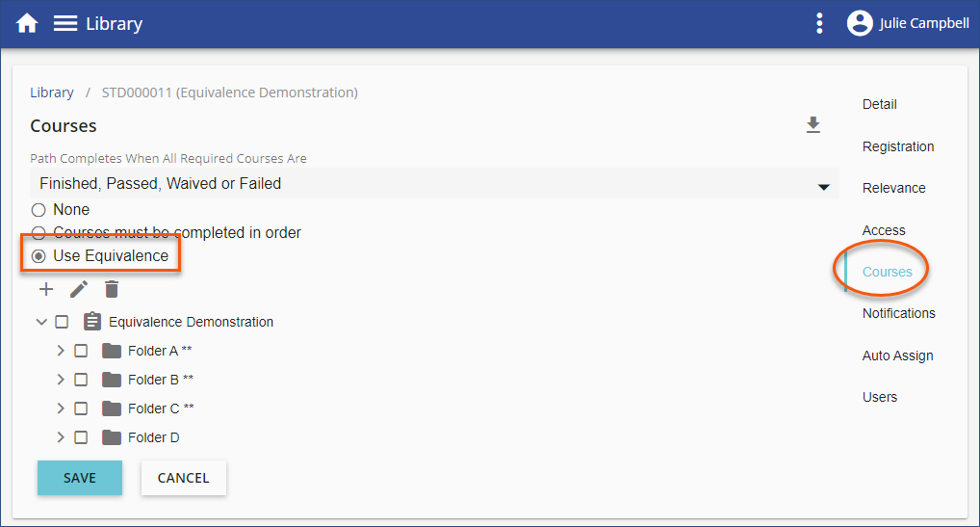Open the vertical three-dot options menu
The image size is (980, 527).
(819, 24)
